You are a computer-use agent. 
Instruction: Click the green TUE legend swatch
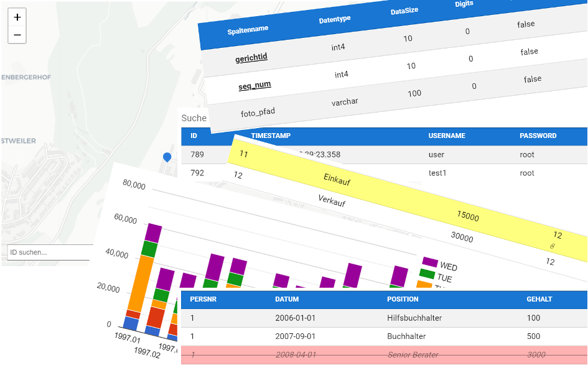[427, 273]
